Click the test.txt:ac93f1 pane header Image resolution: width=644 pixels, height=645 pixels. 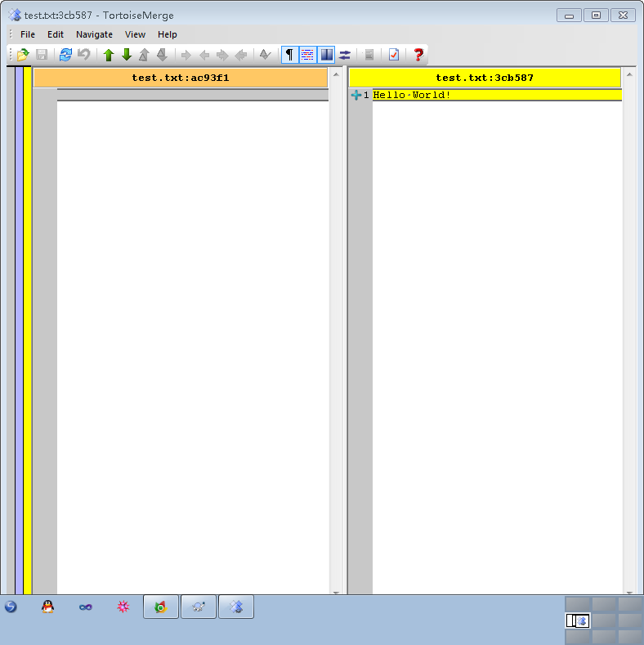(181, 78)
